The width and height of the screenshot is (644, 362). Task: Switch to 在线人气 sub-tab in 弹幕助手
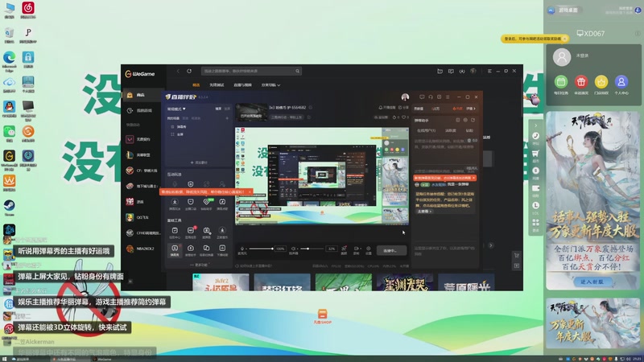(426, 130)
